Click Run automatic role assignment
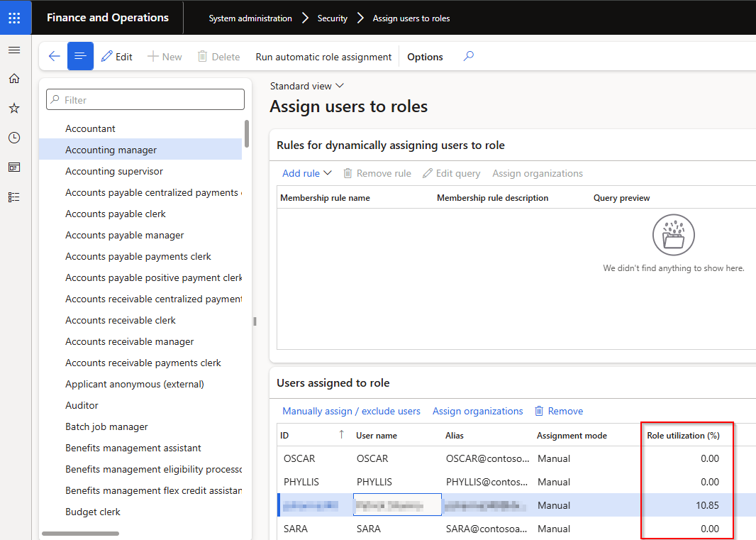 323,57
